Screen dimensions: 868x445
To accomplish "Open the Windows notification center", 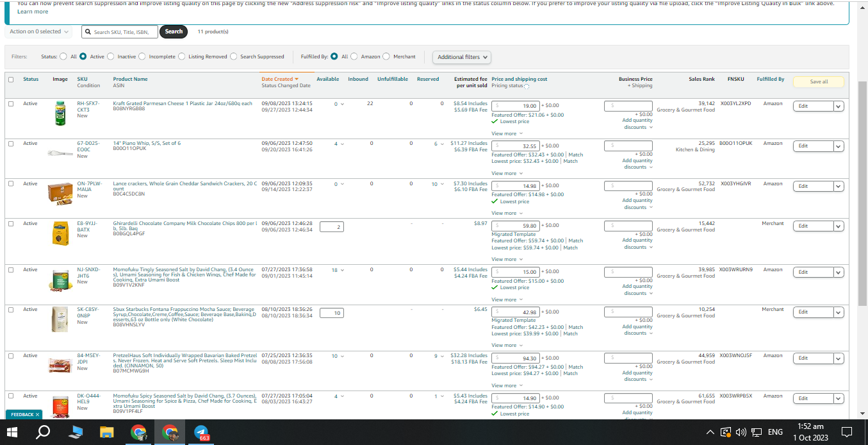I will 846,432.
